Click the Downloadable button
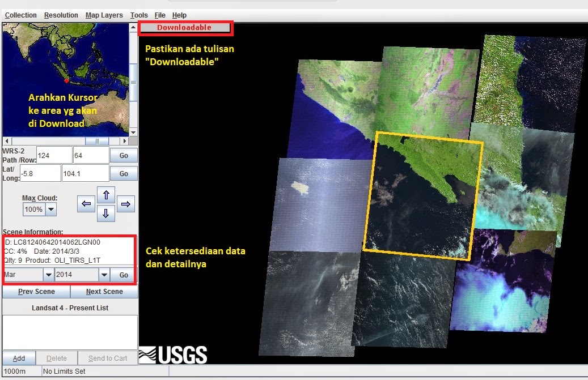Screen dimensions: 588x380 click(185, 27)
